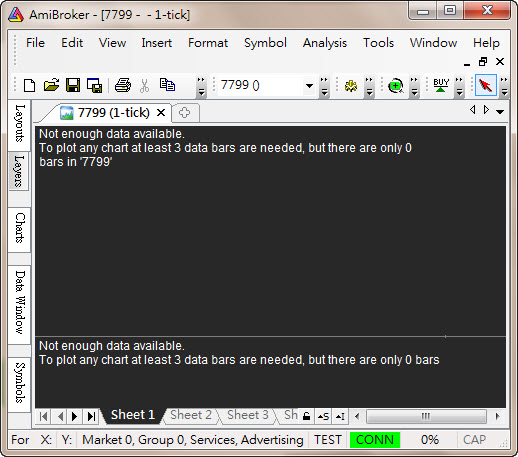Click the TEST status bar entry
Viewport: 518px width, 457px height.
click(x=328, y=440)
